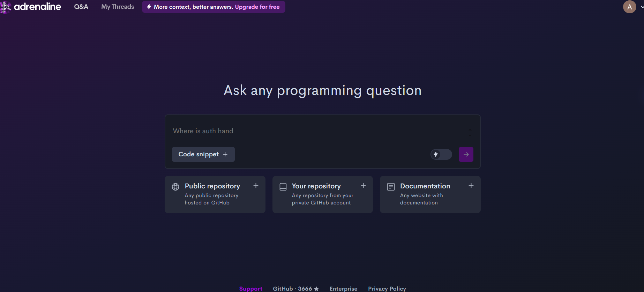The width and height of the screenshot is (644, 292).
Task: Click the plus icon on Public repository card
Action: tap(256, 186)
